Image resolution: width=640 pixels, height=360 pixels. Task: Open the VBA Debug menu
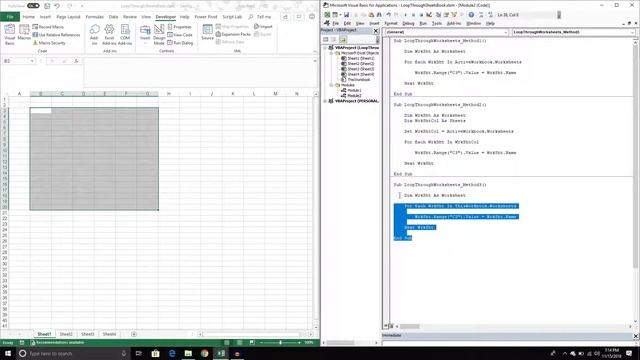(x=408, y=23)
